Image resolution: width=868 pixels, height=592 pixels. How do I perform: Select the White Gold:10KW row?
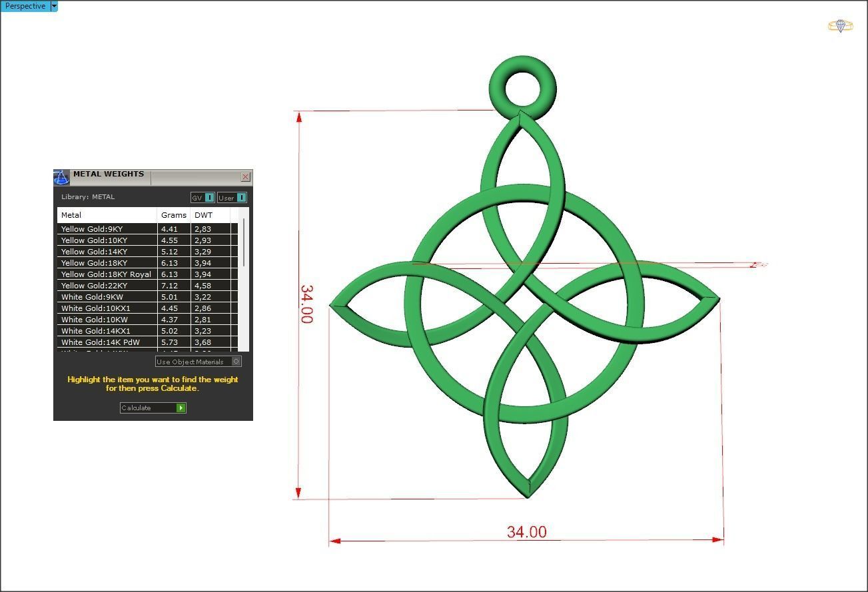[x=147, y=320]
